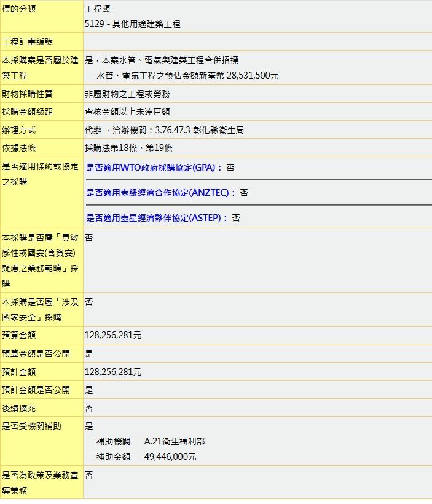Select the 預計金額 label
This screenshot has width=432, height=504.
click(18, 372)
